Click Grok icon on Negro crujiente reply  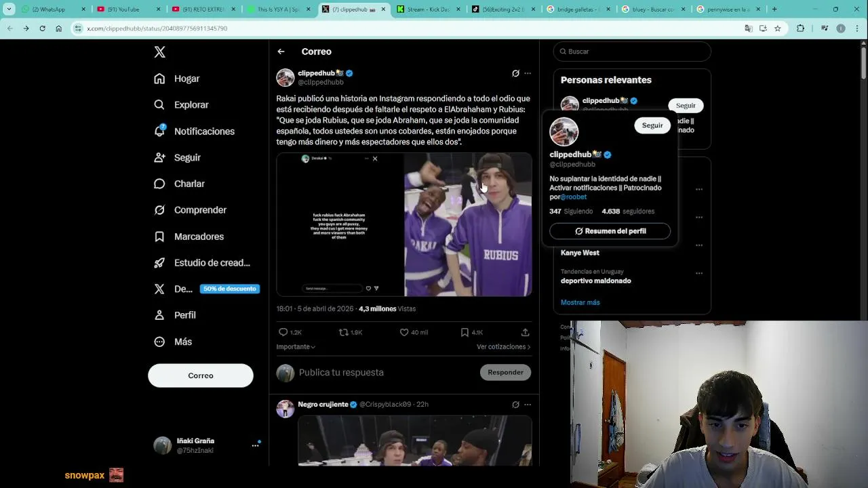tap(515, 405)
